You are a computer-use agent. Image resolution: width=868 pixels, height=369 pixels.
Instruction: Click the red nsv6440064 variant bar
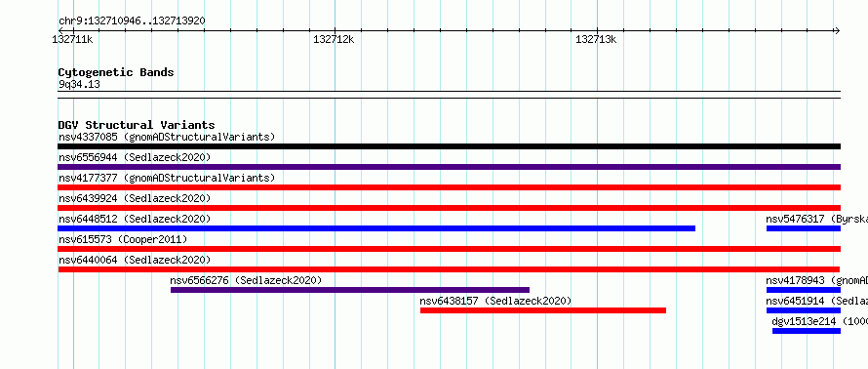point(449,269)
